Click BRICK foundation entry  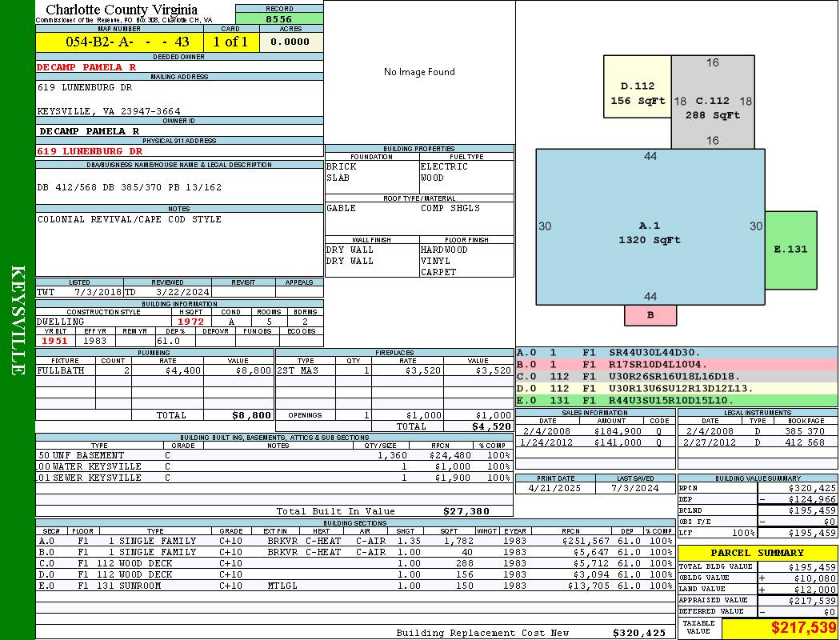point(342,166)
